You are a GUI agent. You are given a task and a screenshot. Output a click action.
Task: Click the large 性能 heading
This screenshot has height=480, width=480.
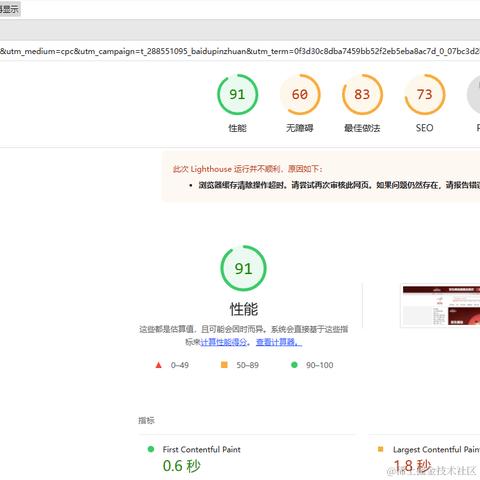[x=244, y=309]
